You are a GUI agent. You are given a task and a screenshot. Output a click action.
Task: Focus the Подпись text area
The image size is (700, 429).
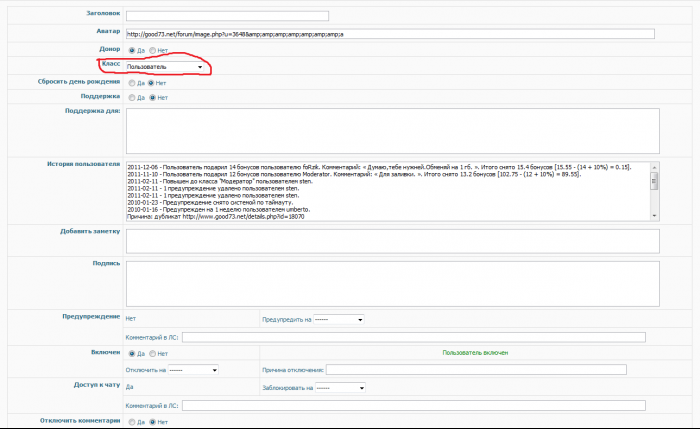391,282
